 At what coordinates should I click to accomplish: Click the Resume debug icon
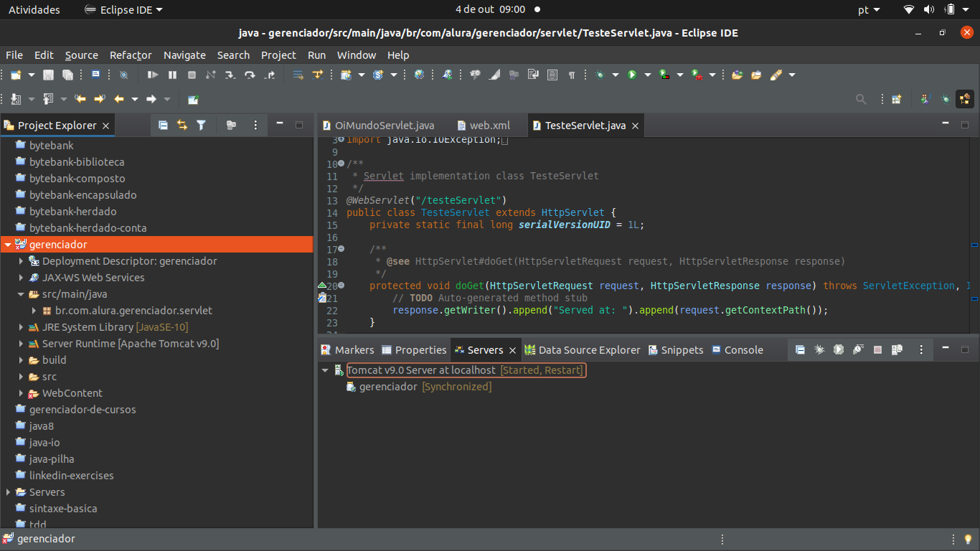153,75
